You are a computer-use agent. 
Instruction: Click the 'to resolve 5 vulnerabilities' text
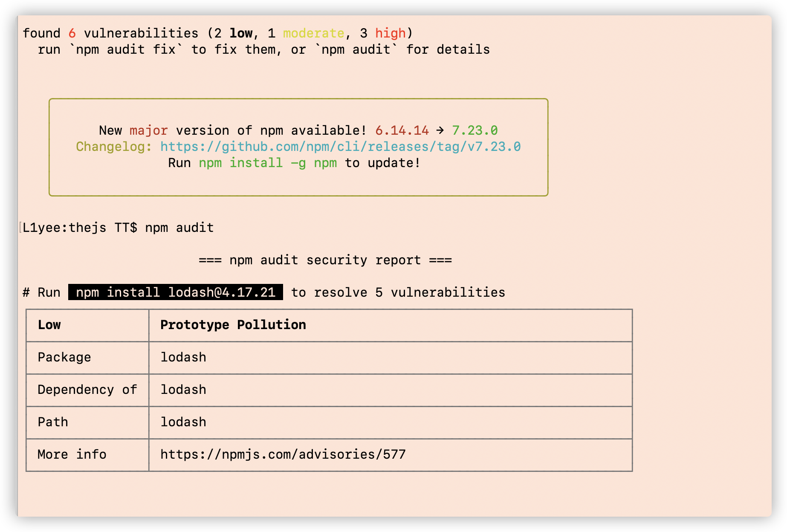pos(398,292)
